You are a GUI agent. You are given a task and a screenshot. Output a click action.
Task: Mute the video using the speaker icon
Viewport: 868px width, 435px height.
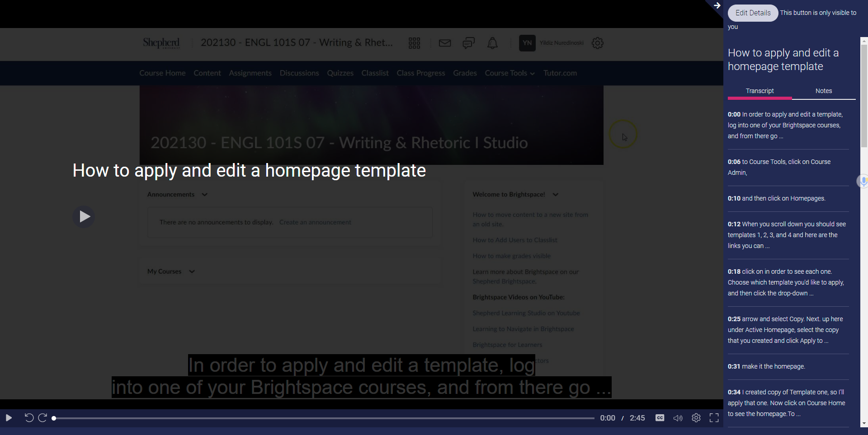(678, 418)
